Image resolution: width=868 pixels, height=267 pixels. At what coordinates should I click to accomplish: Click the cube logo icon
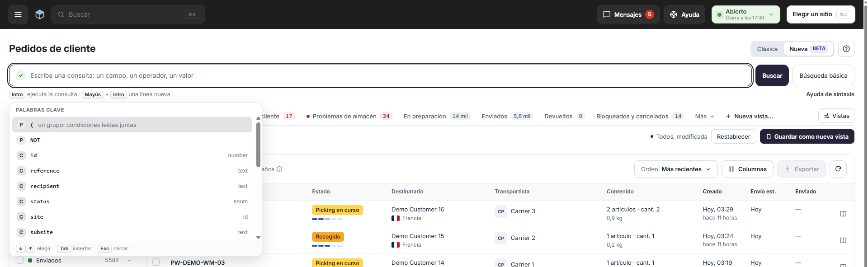click(40, 14)
